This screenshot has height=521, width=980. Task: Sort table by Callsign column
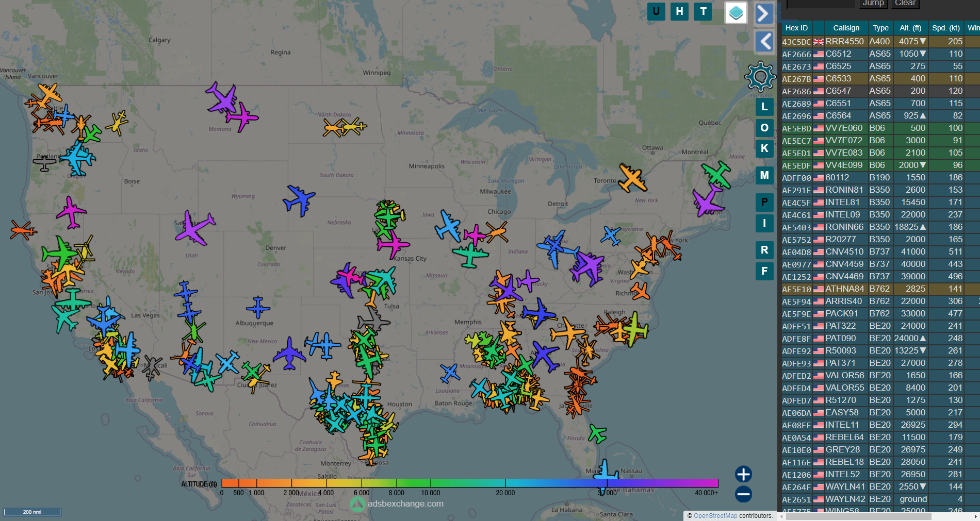click(x=846, y=28)
